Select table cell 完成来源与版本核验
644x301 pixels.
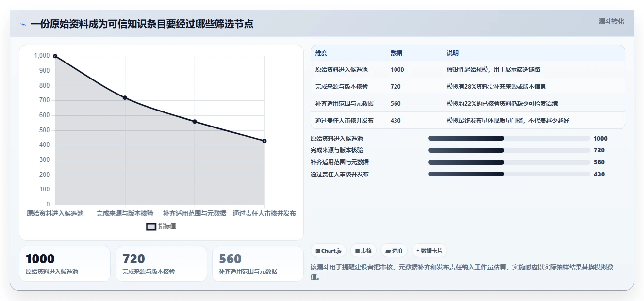click(341, 86)
